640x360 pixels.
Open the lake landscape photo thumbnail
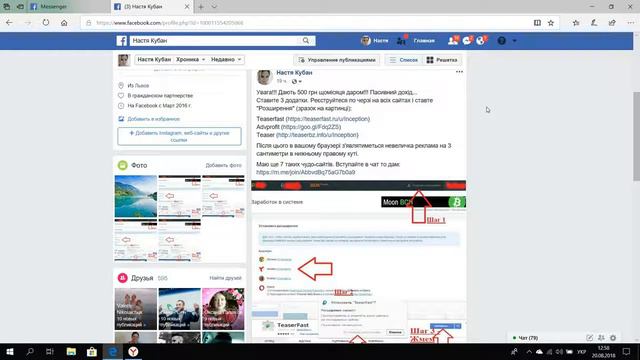tap(136, 196)
